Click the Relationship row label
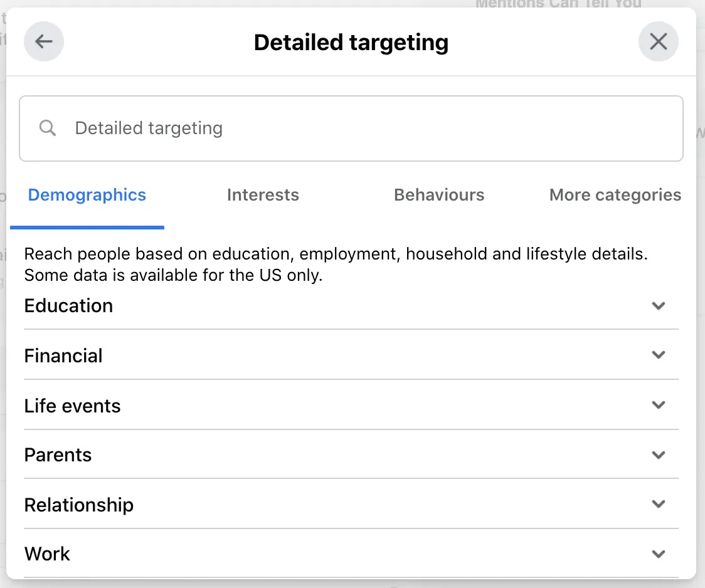 pyautogui.click(x=78, y=504)
